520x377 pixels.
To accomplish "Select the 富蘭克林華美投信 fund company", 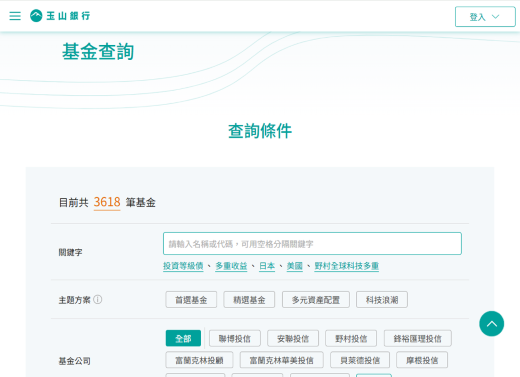I will (x=282, y=360).
